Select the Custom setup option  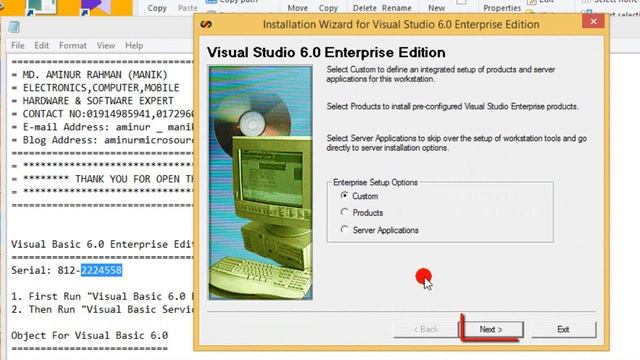pyautogui.click(x=359, y=196)
